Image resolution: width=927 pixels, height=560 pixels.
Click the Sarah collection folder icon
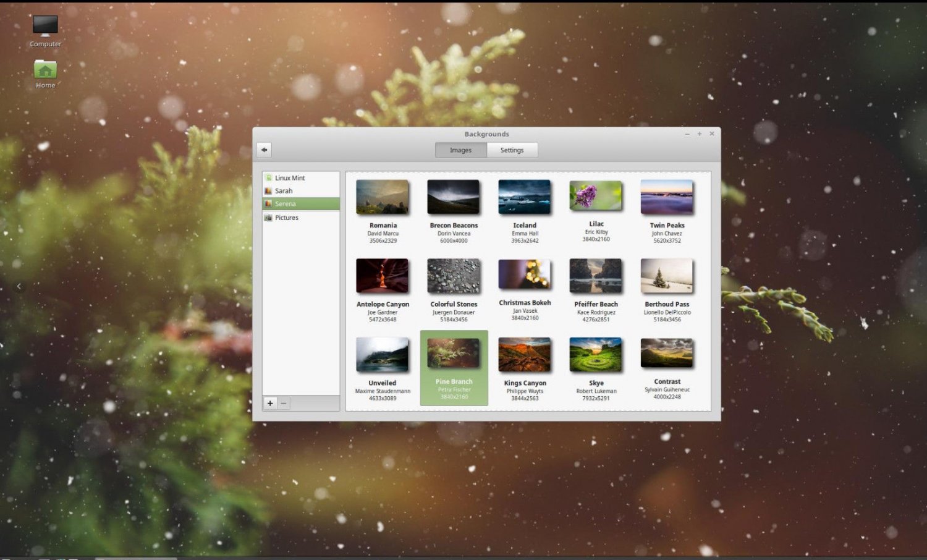[269, 190]
